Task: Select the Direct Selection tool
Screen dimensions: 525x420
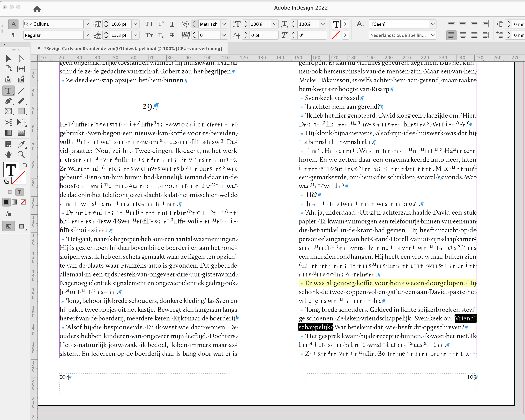Action: (x=21, y=59)
